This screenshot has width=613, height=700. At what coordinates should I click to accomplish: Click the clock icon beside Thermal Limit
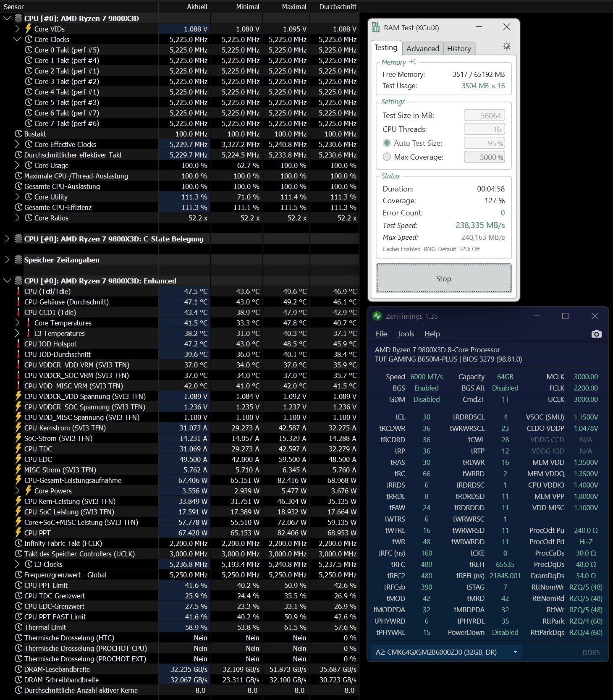tap(18, 627)
